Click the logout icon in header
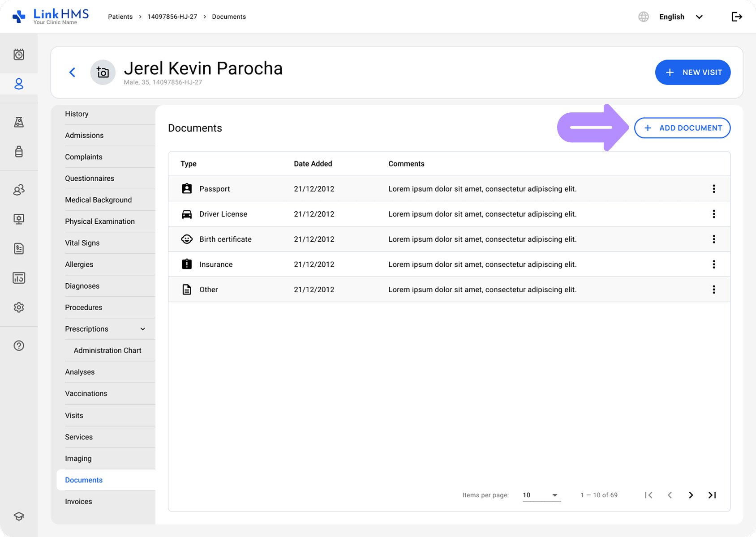Screen dimensions: 756x537 click(736, 17)
